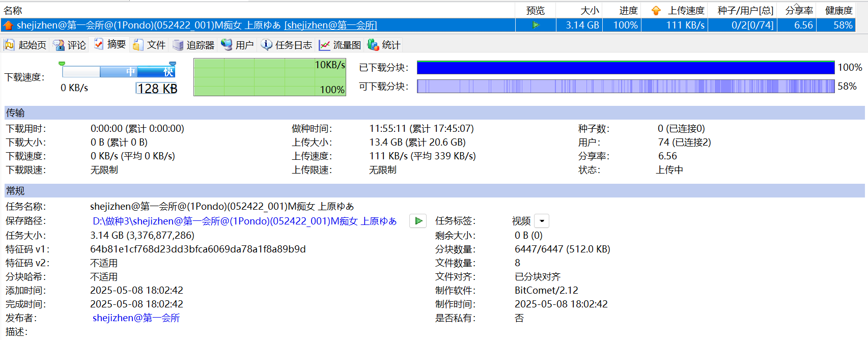Click the 传输 section header

[434, 112]
